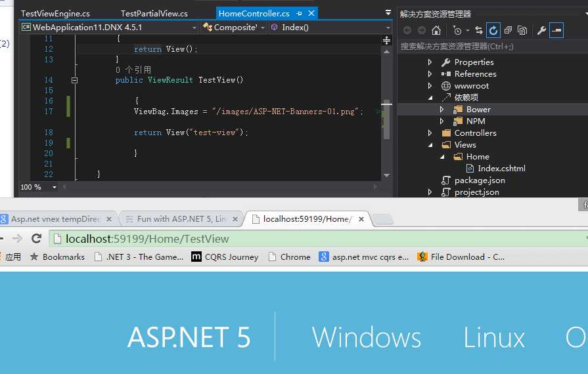588x374 pixels.
Task: Close the localhost:59199 browser tab
Action: [361, 219]
